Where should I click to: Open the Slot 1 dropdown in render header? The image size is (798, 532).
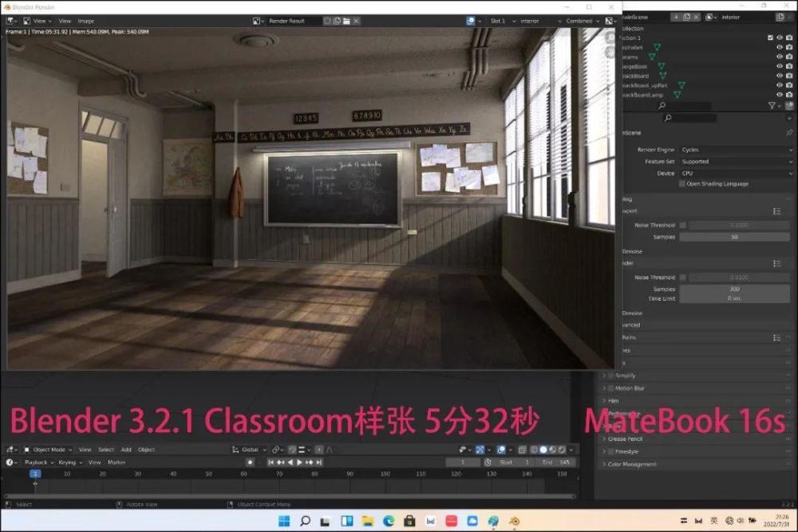pos(502,21)
